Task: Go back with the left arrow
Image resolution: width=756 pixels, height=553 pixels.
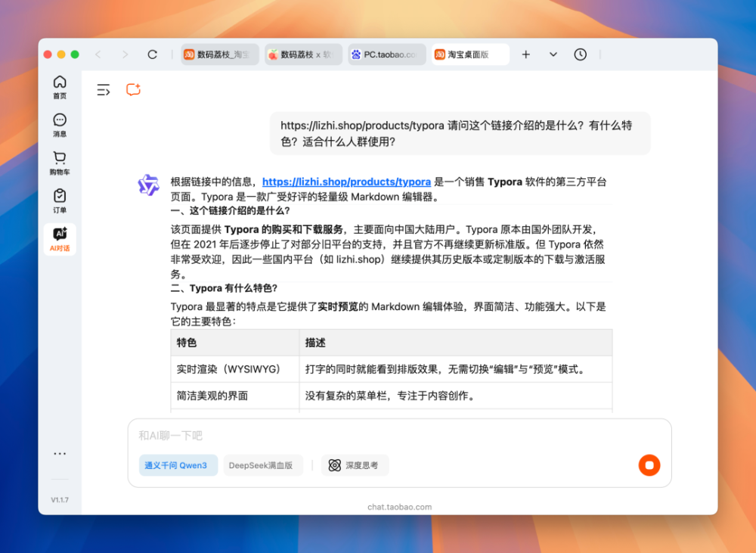Action: pos(98,54)
